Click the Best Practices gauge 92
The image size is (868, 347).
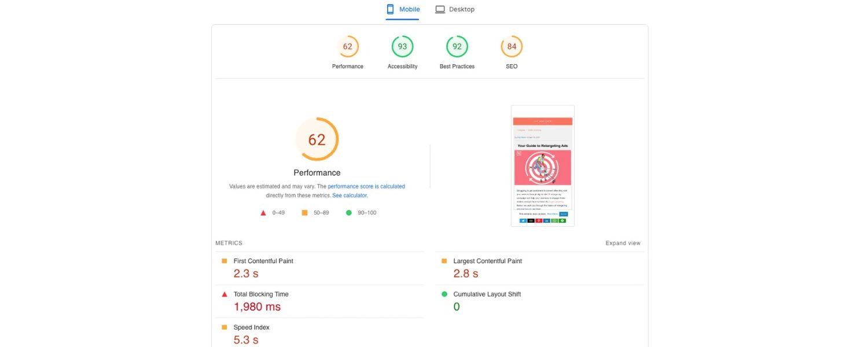pyautogui.click(x=457, y=47)
